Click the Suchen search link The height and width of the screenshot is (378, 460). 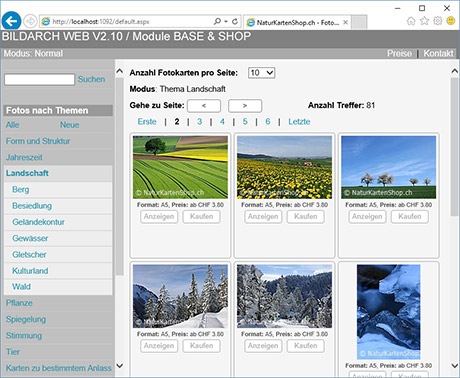pos(91,79)
